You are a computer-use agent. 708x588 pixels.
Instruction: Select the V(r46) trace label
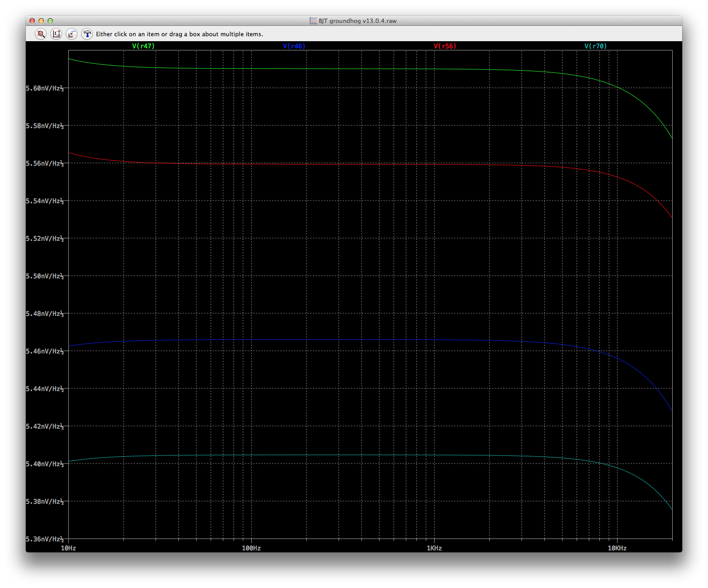[x=294, y=46]
